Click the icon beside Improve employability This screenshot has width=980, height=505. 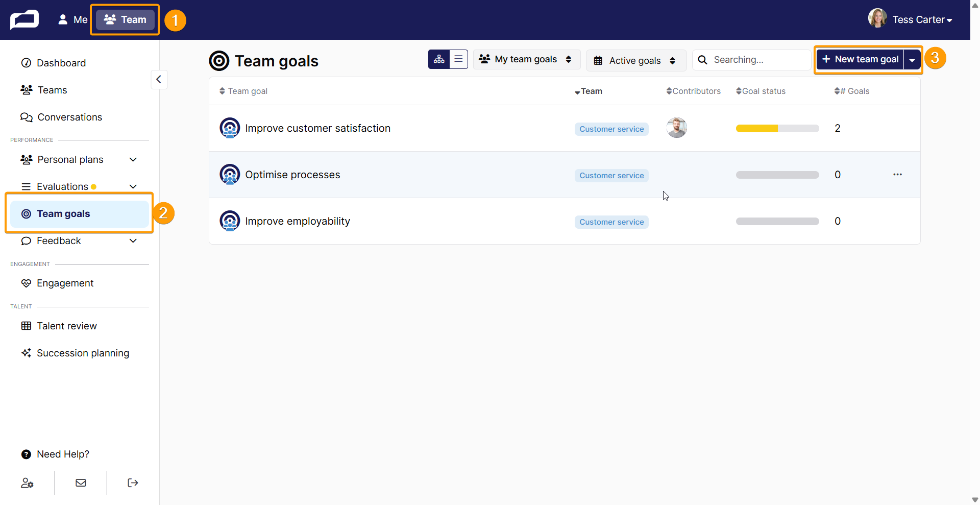[230, 221]
